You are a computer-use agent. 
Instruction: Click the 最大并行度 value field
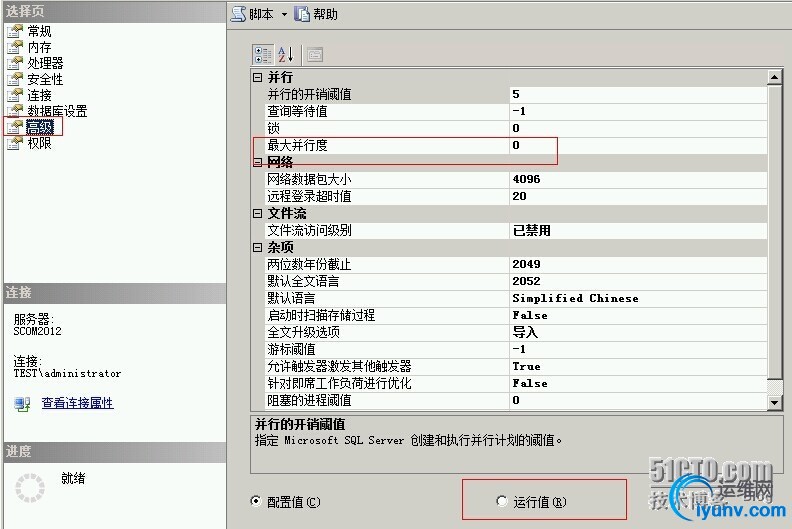[638, 145]
